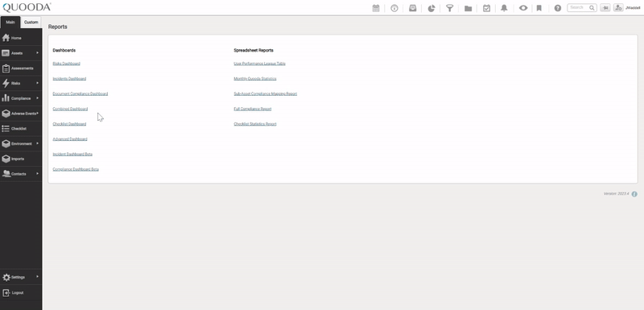This screenshot has width=644, height=310.
Task: Open notifications bell icon
Action: 505,8
